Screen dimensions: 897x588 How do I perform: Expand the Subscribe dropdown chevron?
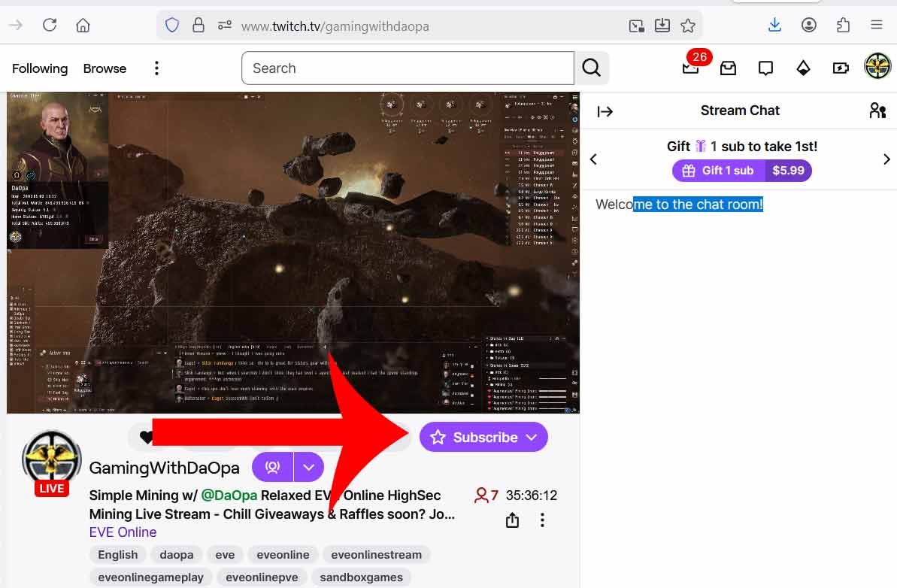click(x=532, y=437)
